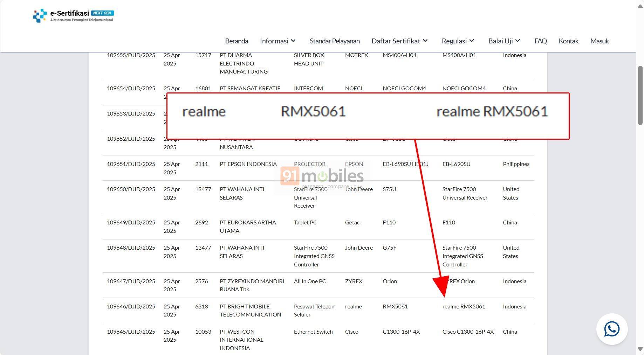Screen dimensions: 644x355
Task: Click RMX5061 model cell in table row
Action: [395, 306]
